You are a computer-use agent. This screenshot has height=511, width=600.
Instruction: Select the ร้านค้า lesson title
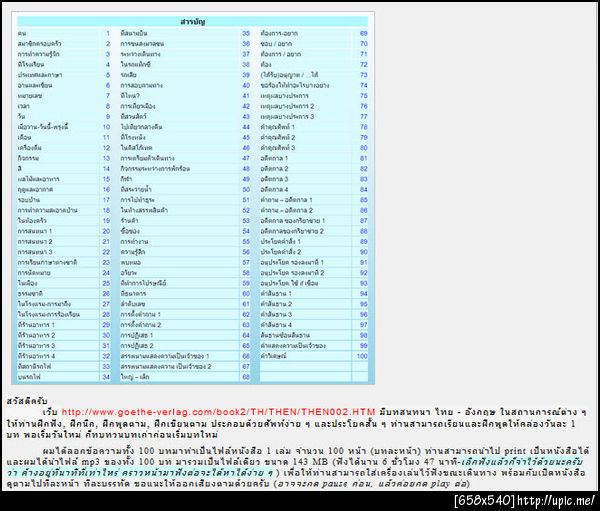(x=129, y=221)
